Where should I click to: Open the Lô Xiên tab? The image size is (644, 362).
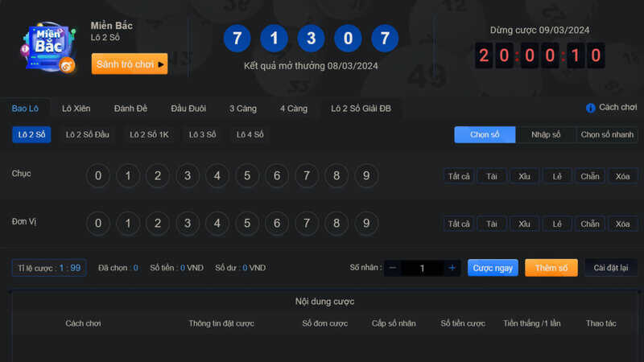point(78,109)
